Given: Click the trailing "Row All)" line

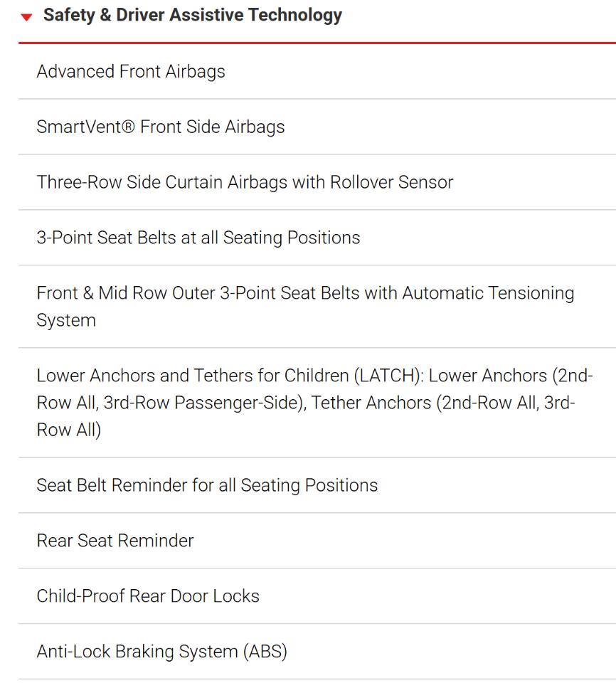Looking at the screenshot, I should (x=69, y=430).
